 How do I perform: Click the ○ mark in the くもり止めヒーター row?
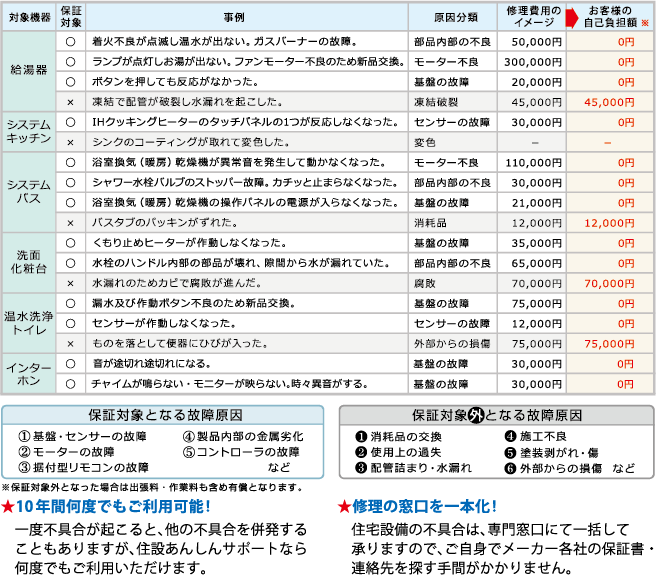pos(70,243)
